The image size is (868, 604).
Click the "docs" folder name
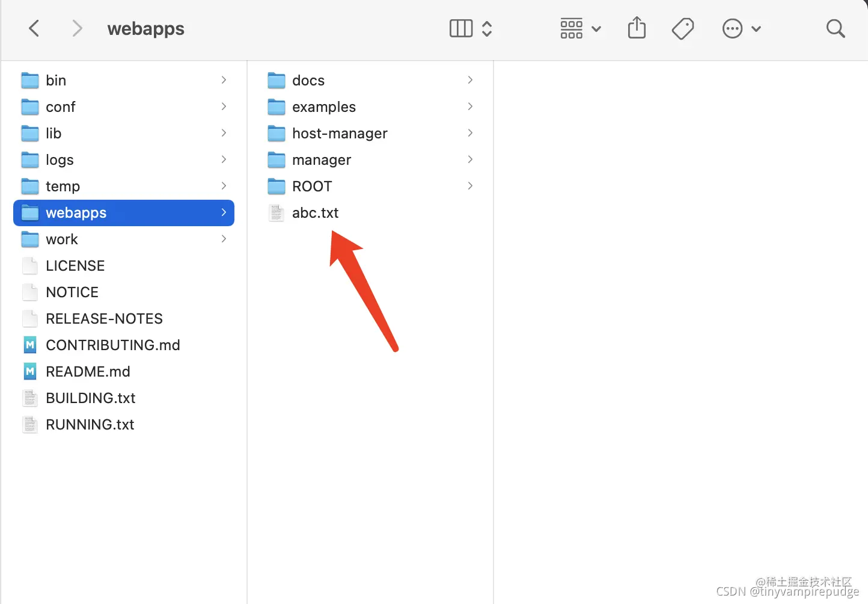coord(308,80)
